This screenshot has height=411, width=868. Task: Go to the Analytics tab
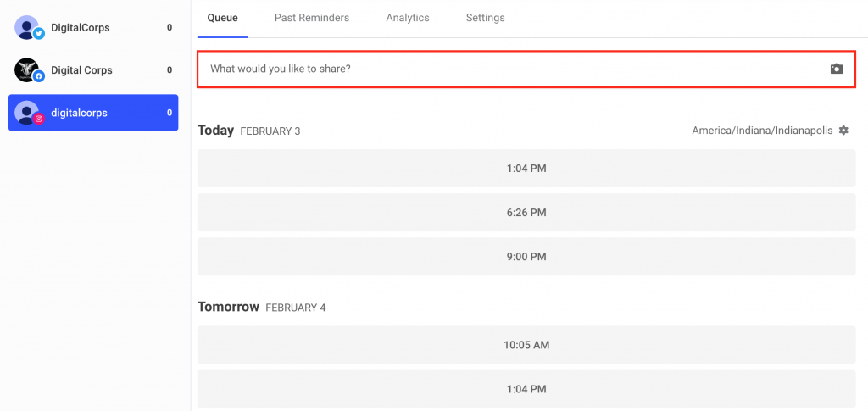pos(407,18)
